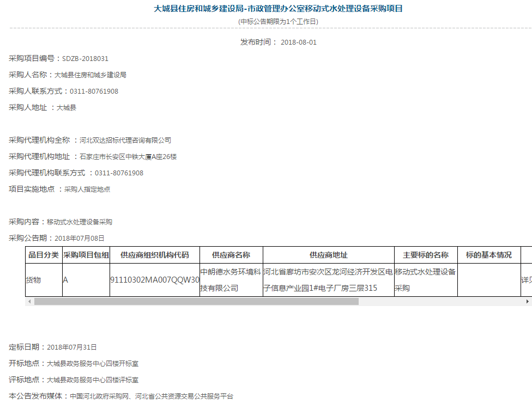Click the empty scrollbar track right of the thumb
532x403 pixels.
442,301
